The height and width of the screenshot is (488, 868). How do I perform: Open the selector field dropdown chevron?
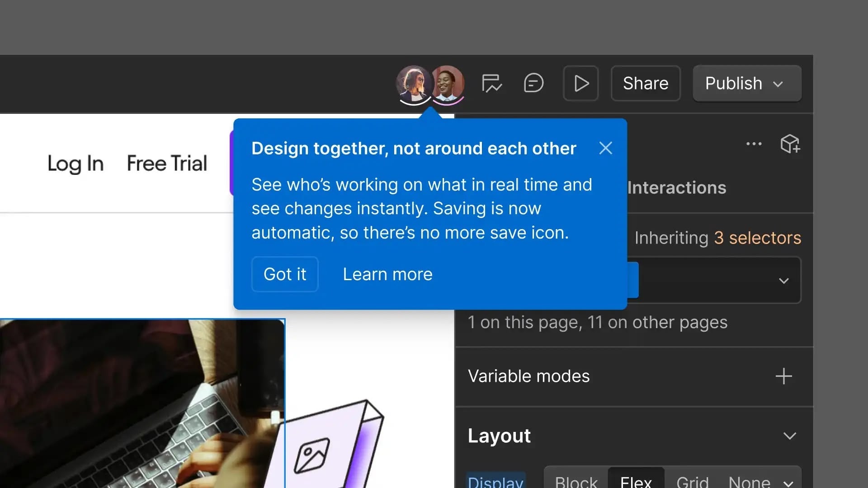[783, 281]
